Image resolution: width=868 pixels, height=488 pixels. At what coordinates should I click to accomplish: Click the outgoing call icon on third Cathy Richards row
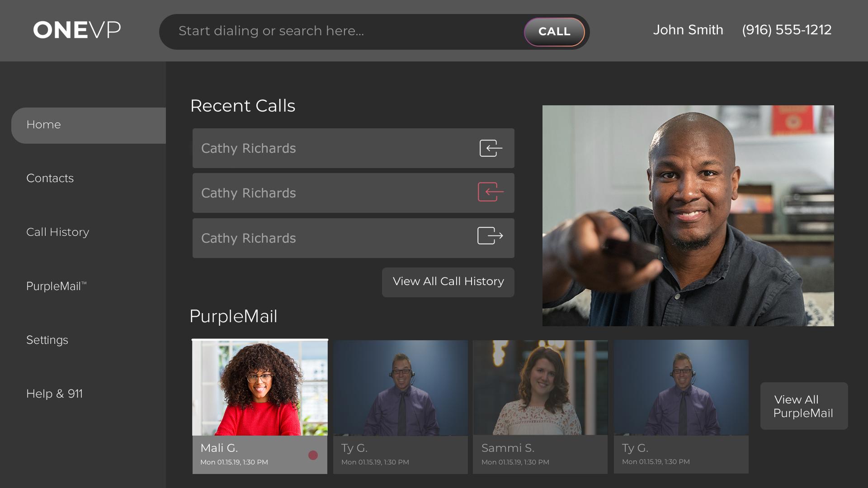tap(490, 236)
